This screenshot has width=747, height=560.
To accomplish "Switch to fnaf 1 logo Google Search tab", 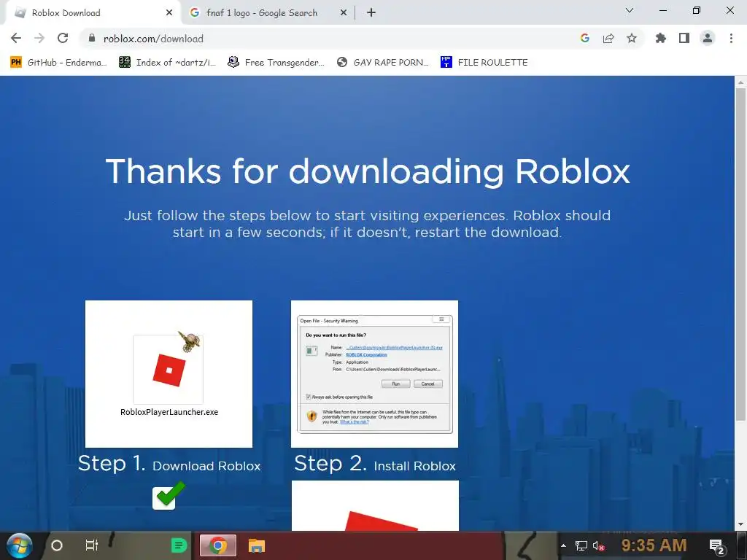I will click(268, 13).
